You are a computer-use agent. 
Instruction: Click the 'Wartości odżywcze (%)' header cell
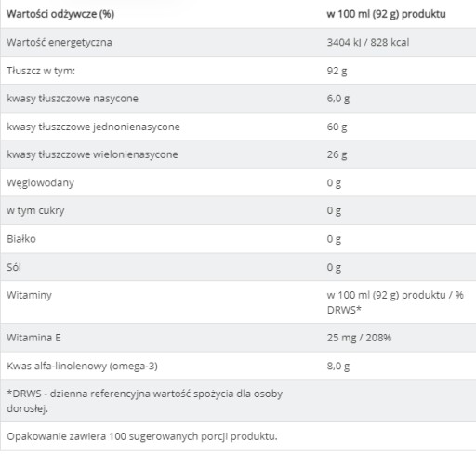click(60, 14)
